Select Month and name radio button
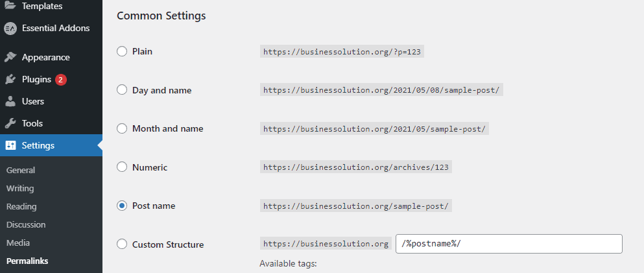 [122, 128]
